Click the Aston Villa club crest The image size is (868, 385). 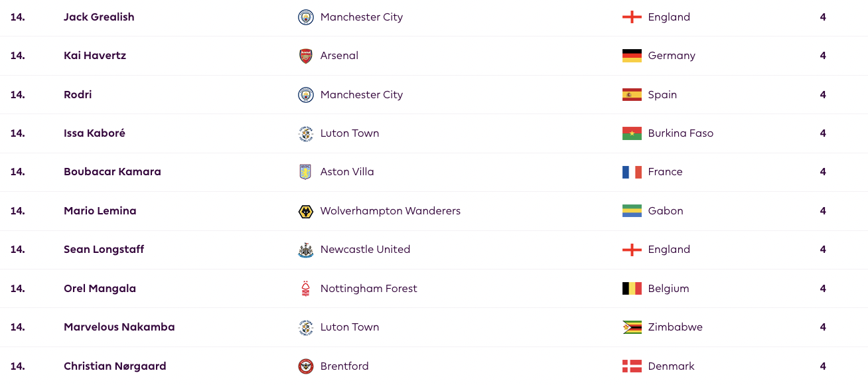[x=305, y=172]
